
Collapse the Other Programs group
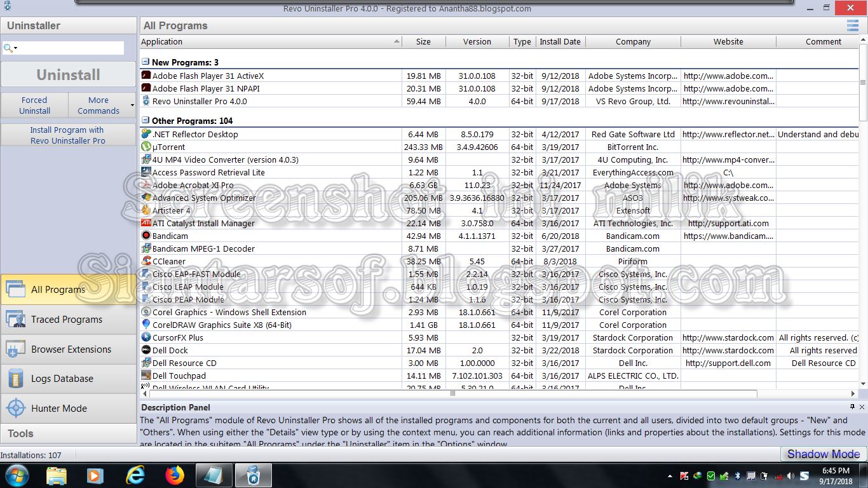click(146, 120)
